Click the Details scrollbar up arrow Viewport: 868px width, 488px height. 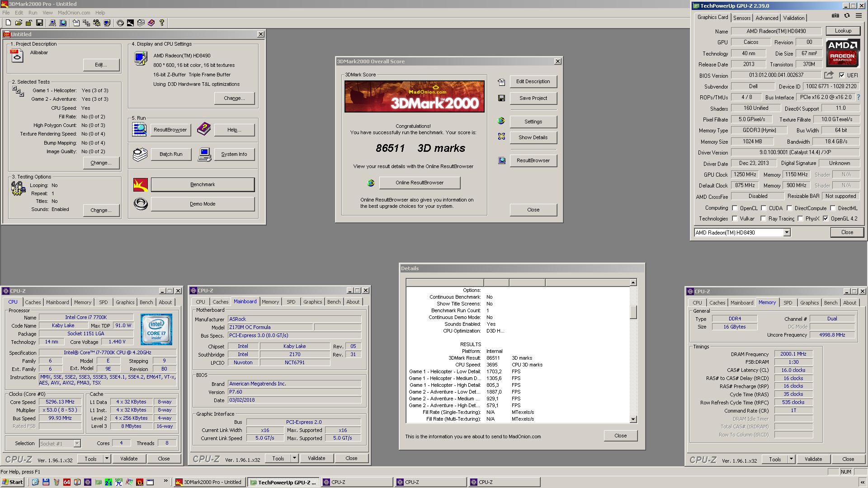click(x=633, y=282)
